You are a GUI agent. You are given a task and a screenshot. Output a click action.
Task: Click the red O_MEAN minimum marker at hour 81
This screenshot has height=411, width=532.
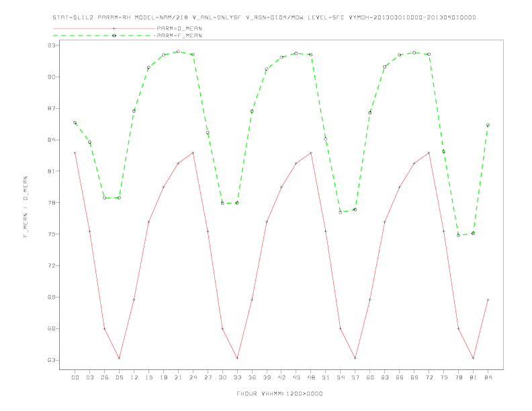[473, 358]
